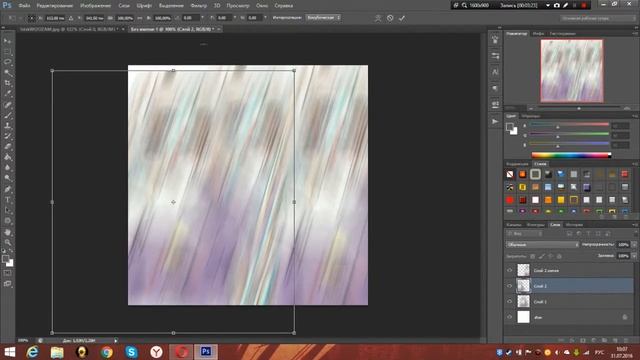Toggle lock position in Layers panel

click(x=551, y=256)
